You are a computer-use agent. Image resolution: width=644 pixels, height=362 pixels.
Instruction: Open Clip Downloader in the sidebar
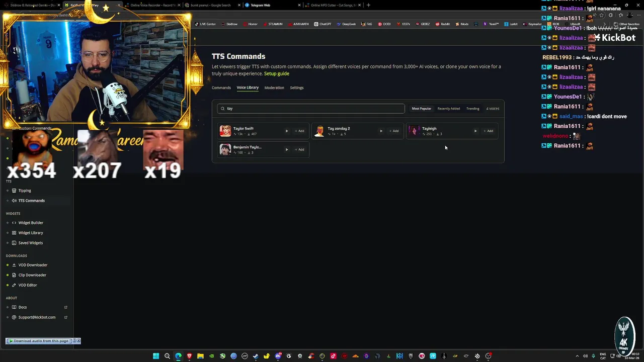pos(32,275)
